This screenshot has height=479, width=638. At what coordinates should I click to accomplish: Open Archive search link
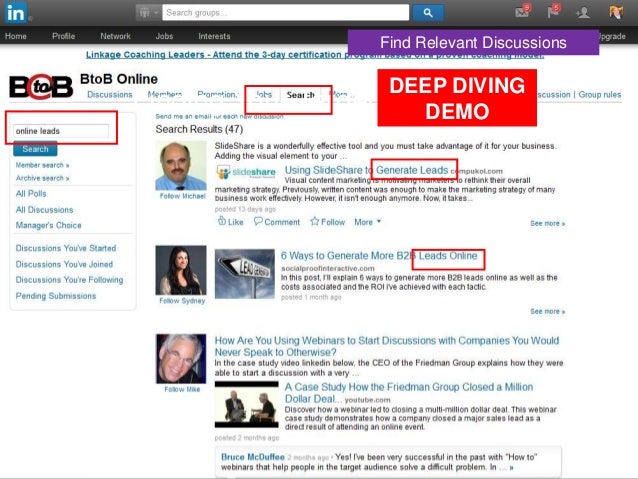(x=42, y=178)
